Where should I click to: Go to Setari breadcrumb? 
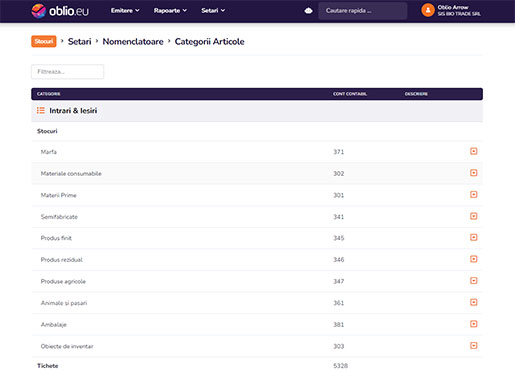[x=79, y=42]
